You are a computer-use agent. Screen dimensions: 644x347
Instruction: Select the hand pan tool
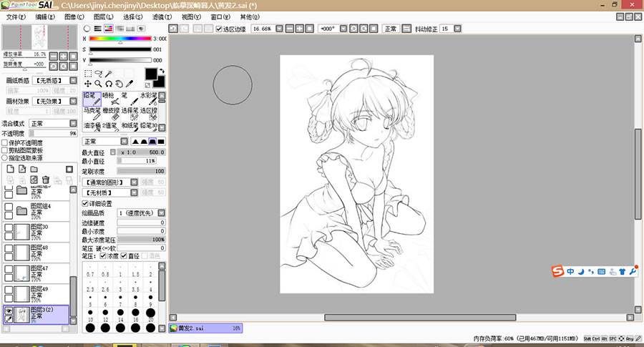coord(119,84)
